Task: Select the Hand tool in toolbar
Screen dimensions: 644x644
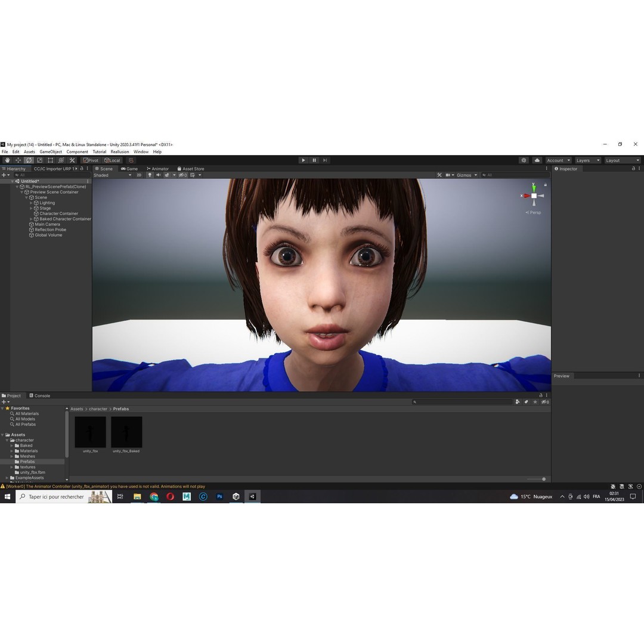Action: [x=7, y=160]
